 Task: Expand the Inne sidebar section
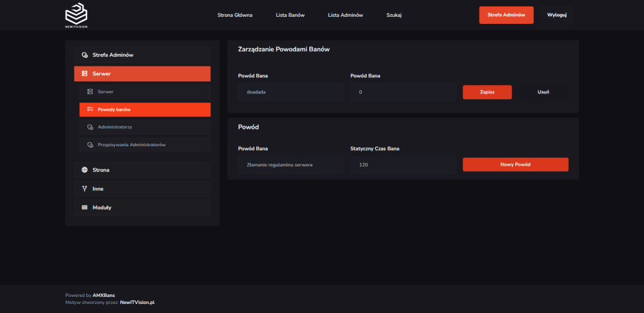point(142,189)
